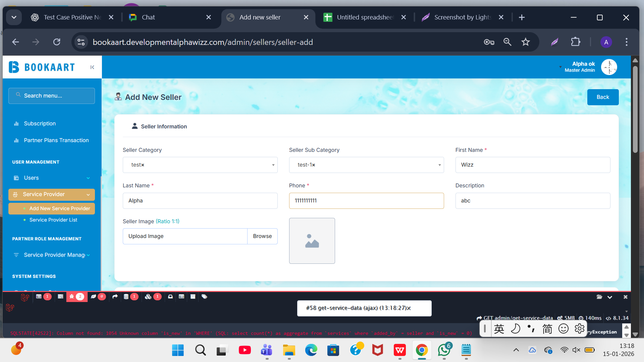Open WhatsApp from the Windows taskbar
This screenshot has height=362, width=644.
[444, 350]
